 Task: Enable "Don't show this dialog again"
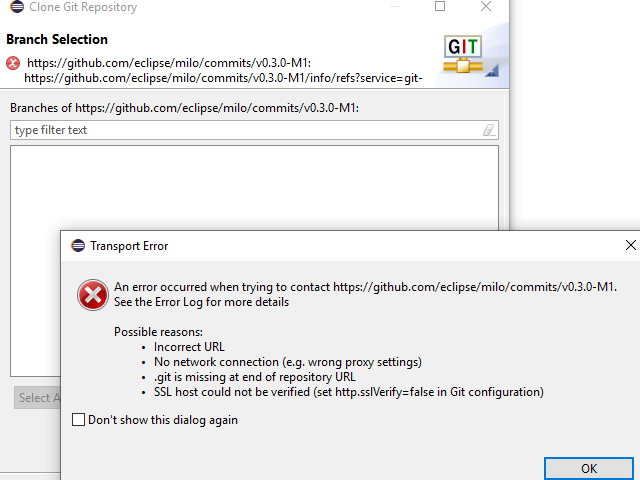pyautogui.click(x=79, y=420)
